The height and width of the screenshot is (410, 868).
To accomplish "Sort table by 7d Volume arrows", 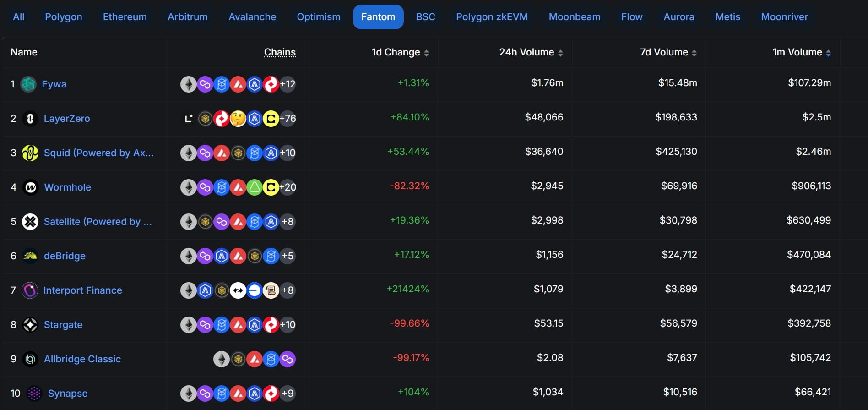I will (x=694, y=53).
